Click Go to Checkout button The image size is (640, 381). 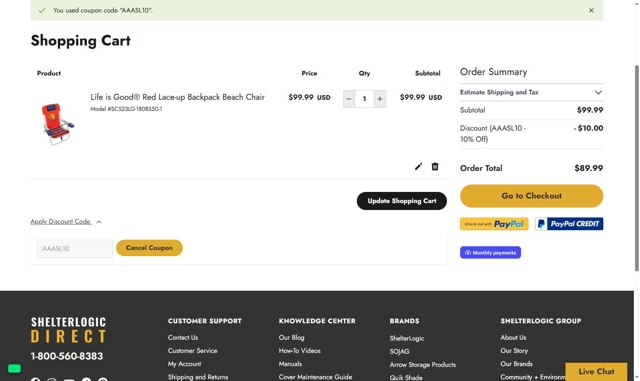coord(531,196)
